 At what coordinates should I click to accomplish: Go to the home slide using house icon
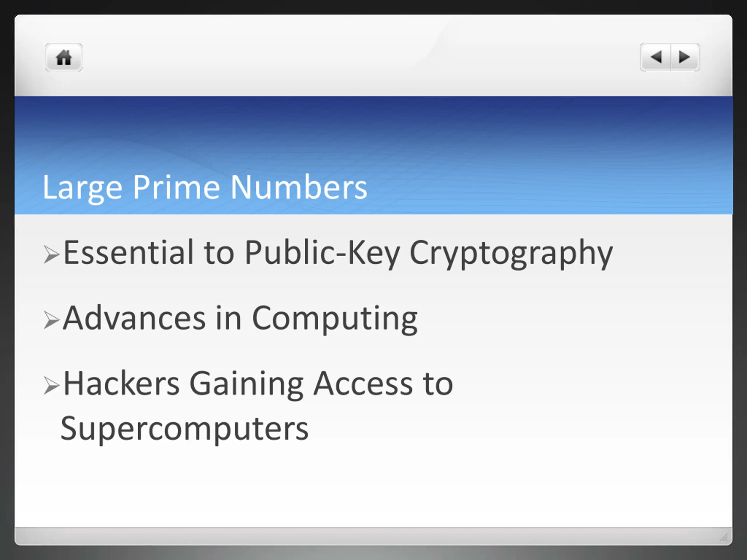point(64,57)
